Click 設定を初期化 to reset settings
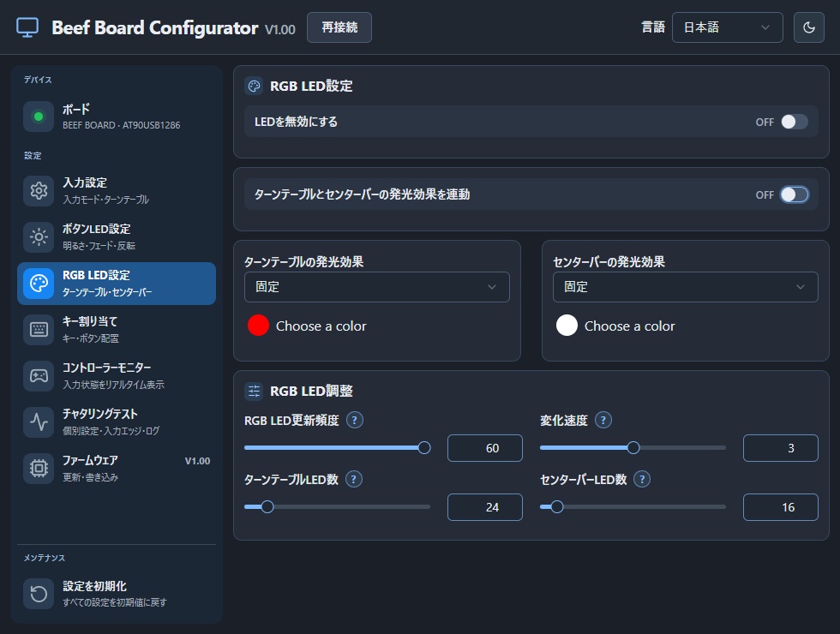This screenshot has width=840, height=634. 117,593
